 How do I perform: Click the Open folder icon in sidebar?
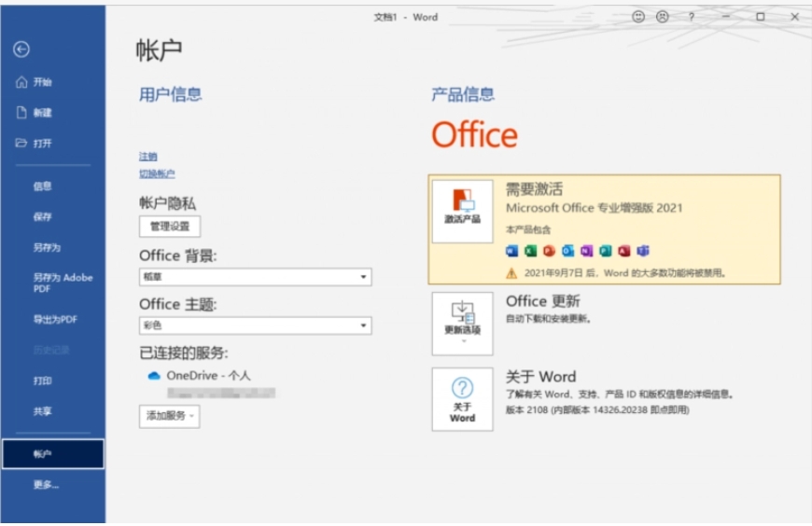21,143
